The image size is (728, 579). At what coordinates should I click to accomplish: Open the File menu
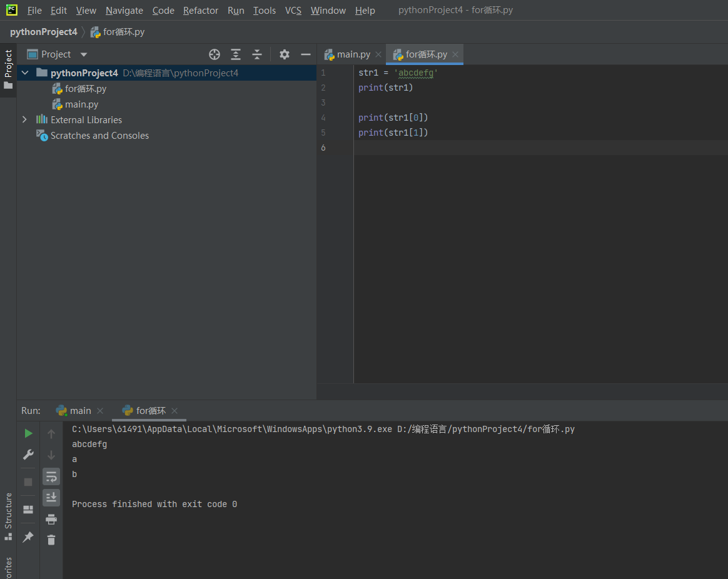pyautogui.click(x=34, y=10)
